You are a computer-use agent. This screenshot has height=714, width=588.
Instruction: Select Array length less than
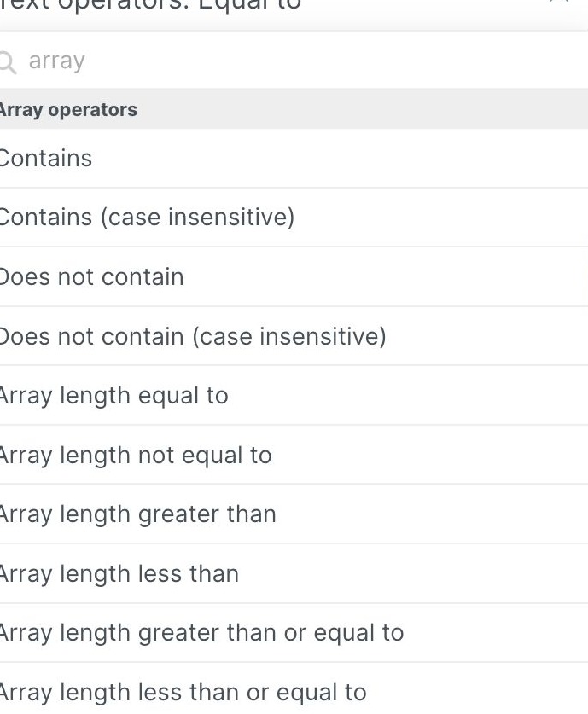[119, 573]
